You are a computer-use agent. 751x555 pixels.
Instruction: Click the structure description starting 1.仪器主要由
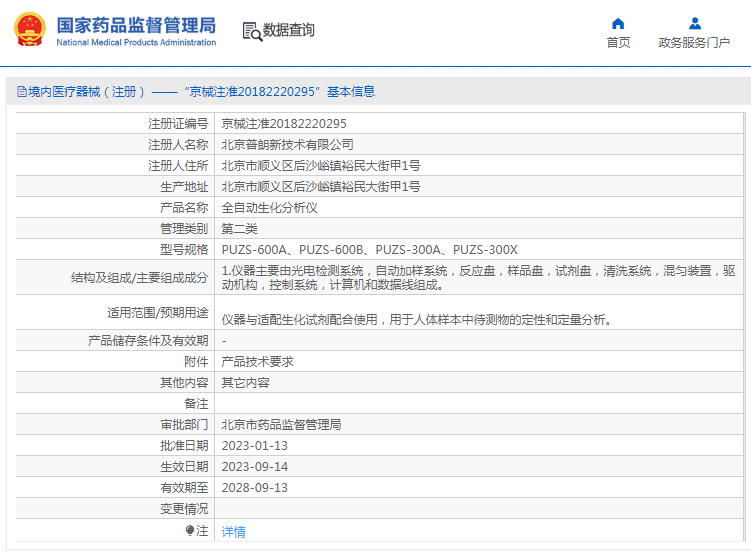click(x=478, y=278)
